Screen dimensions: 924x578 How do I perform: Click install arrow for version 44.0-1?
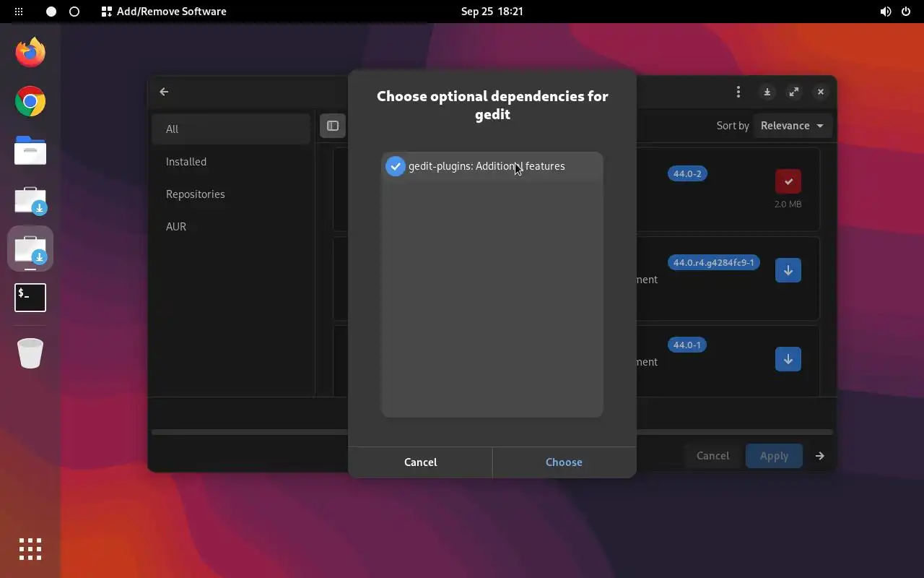click(788, 359)
